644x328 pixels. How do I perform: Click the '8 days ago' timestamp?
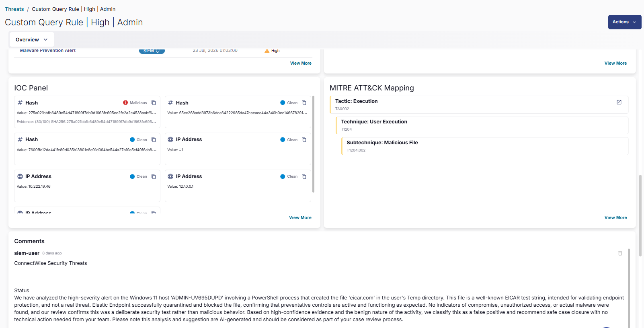point(52,253)
